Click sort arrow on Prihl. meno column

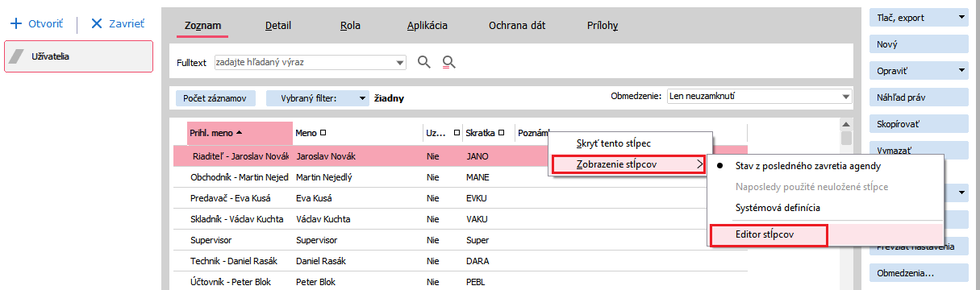pyautogui.click(x=239, y=132)
